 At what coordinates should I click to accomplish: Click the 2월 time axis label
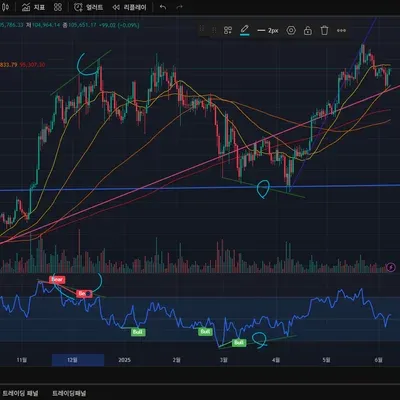point(177,360)
